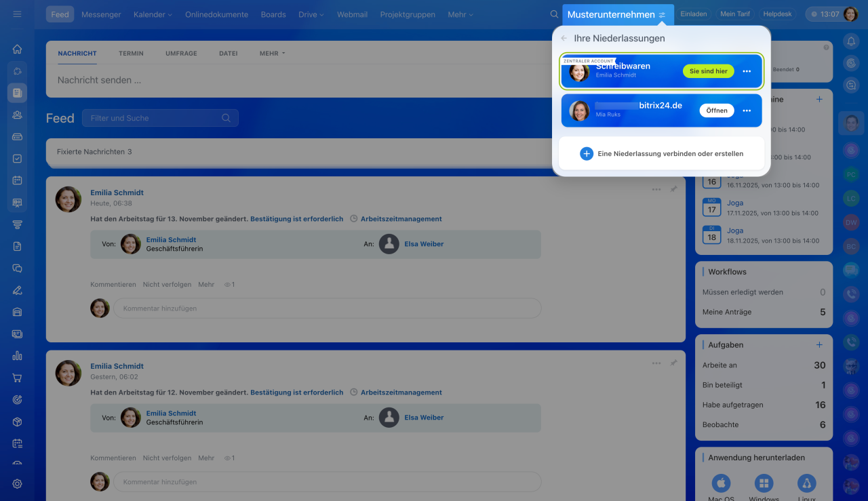Pin the first Emilia Schmidt post
This screenshot has width=868, height=501.
click(x=673, y=190)
